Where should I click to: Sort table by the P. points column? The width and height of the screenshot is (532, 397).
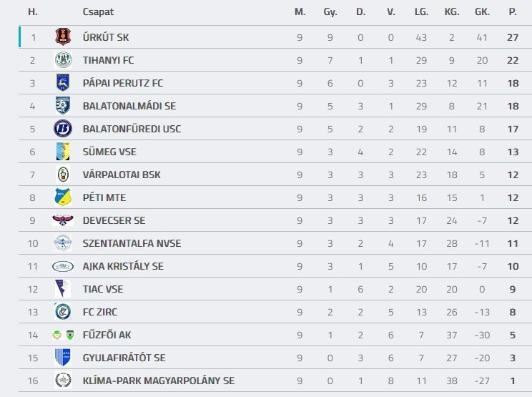coord(512,12)
